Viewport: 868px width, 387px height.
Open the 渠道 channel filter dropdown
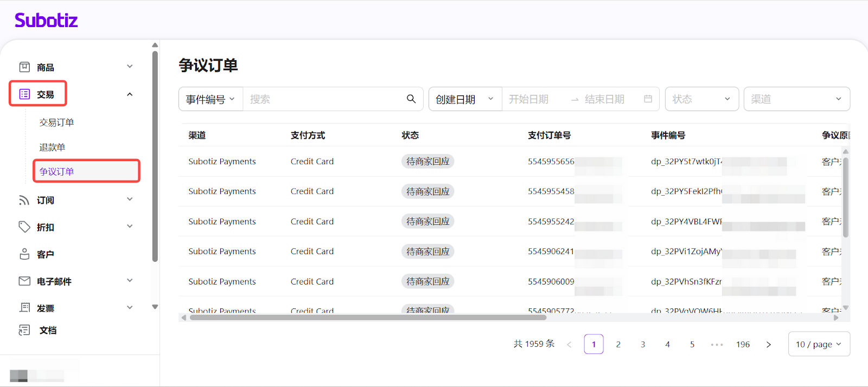click(796, 99)
